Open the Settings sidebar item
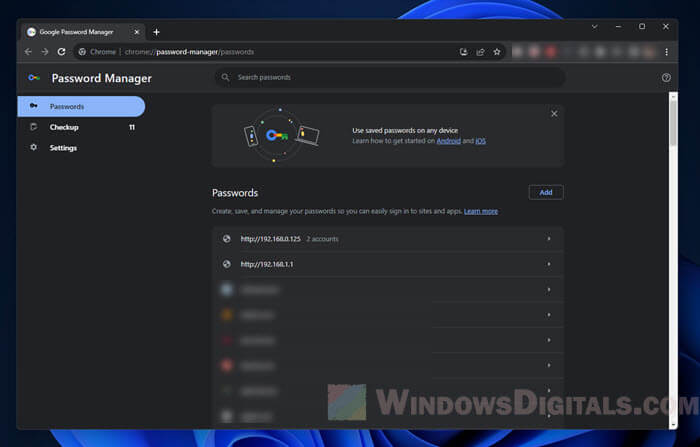Viewport: 700px width, 447px height. click(81, 148)
